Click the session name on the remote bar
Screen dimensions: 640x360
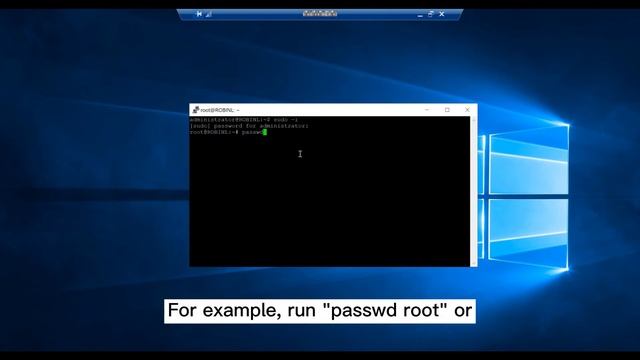[x=320, y=13]
